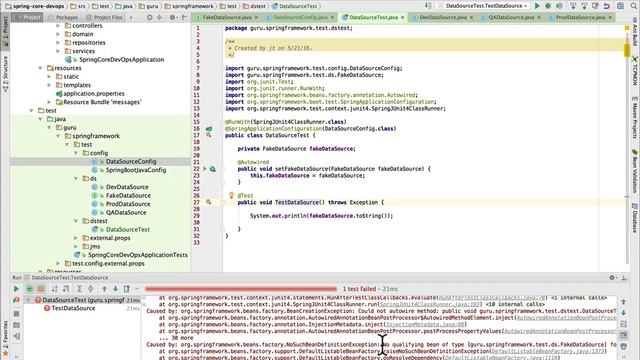The height and width of the screenshot is (360, 640).
Task: Click the stop square icon in Run panel
Action: point(16,314)
